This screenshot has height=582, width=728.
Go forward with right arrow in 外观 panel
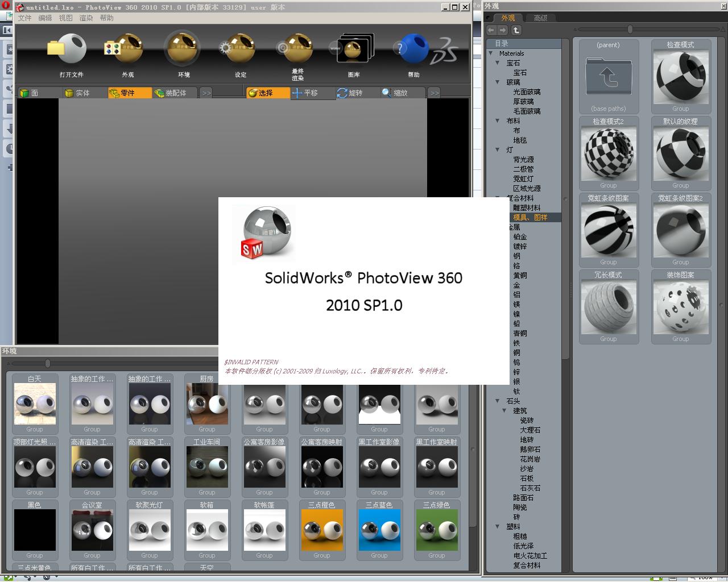503,30
